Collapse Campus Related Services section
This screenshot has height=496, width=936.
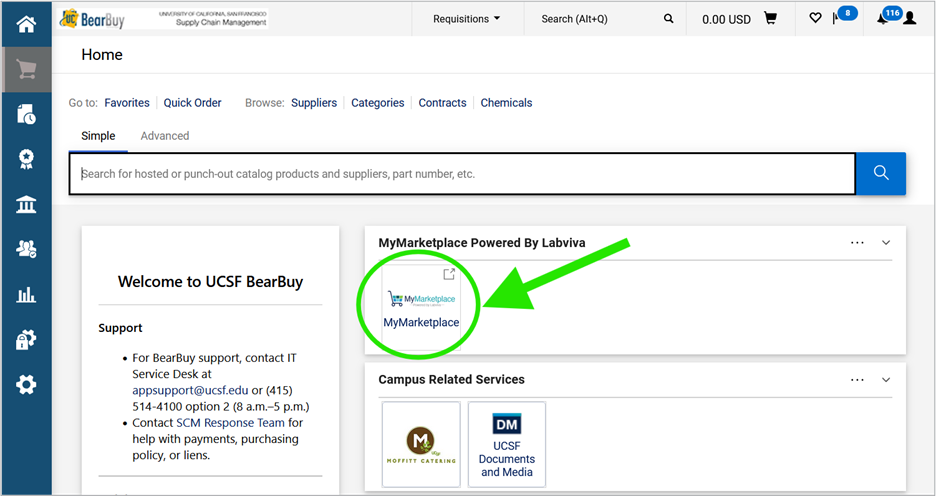886,380
